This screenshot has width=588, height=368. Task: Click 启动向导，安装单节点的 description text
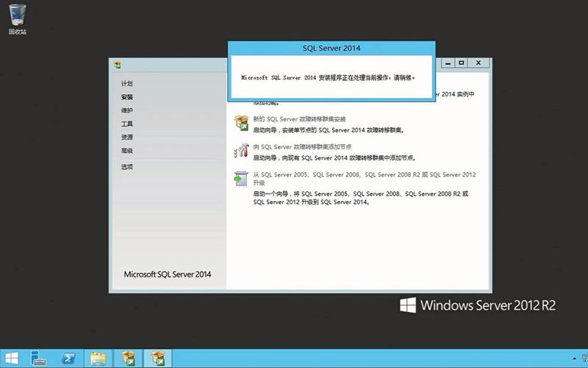[x=329, y=130]
